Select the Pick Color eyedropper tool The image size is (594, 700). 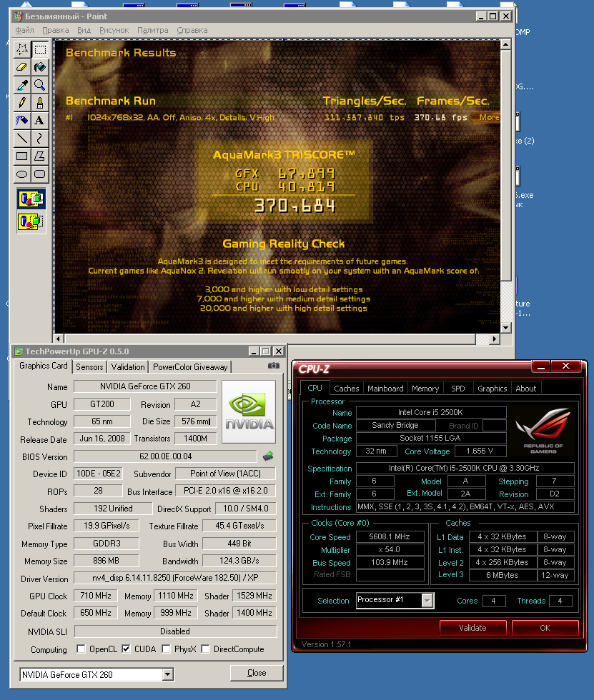click(x=22, y=85)
